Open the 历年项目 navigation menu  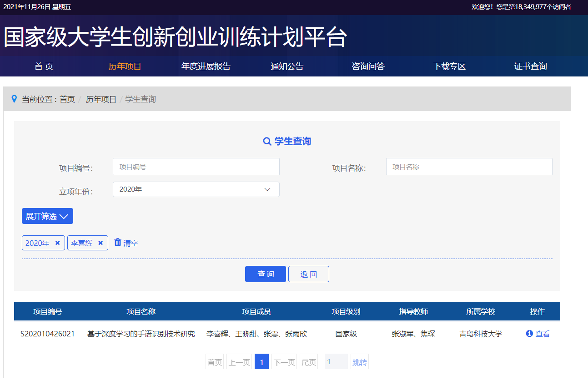125,66
